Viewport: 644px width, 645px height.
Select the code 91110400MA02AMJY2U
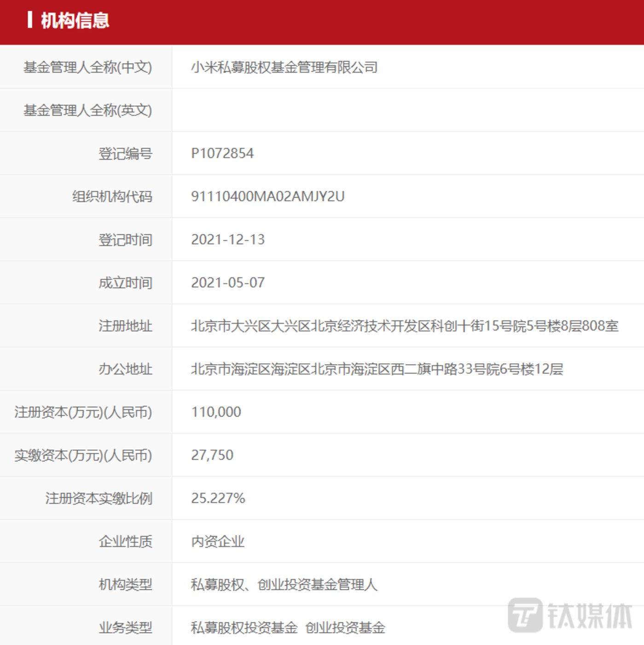pos(267,197)
